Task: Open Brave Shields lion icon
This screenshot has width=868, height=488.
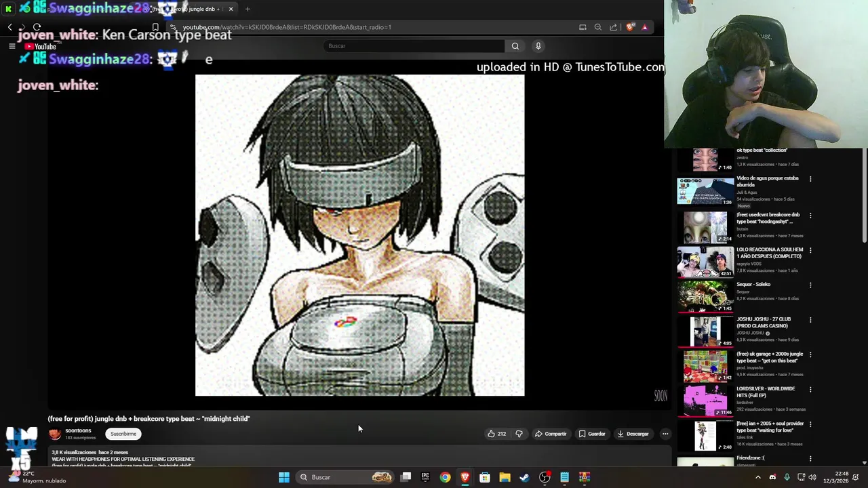Action: tap(631, 27)
